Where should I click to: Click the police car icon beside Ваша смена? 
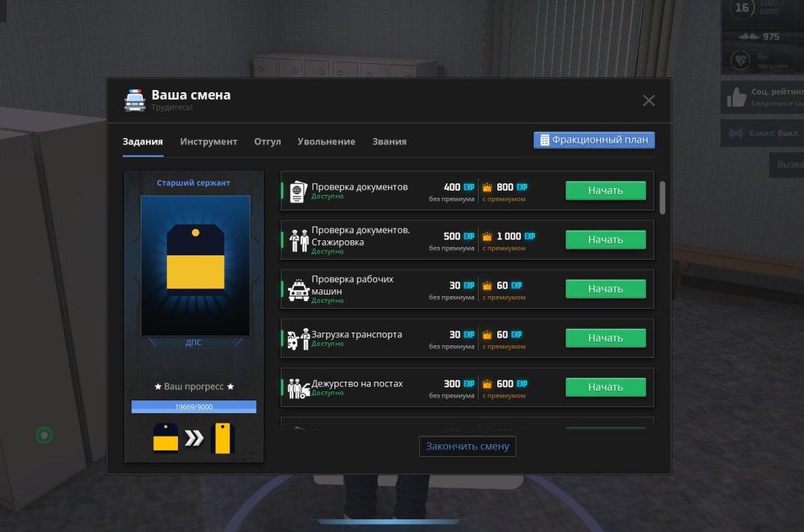pyautogui.click(x=135, y=100)
